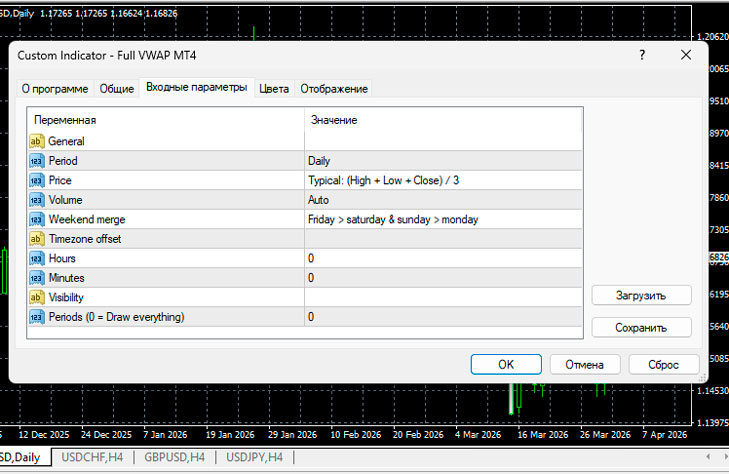729x474 pixels.
Task: Click the dialog help question mark button
Action: [642, 56]
